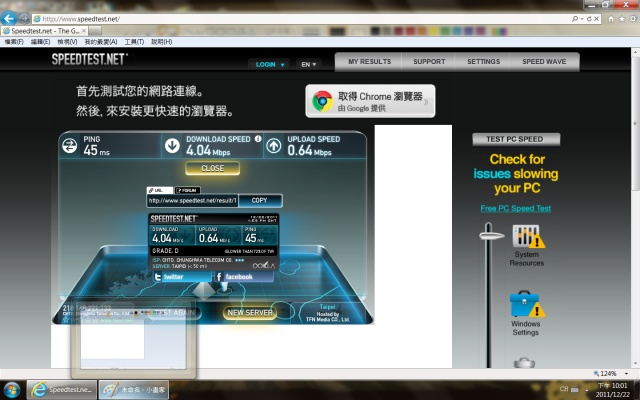Click the yellow CLOSE button
Viewport: 640px width, 400px height.
213,168
